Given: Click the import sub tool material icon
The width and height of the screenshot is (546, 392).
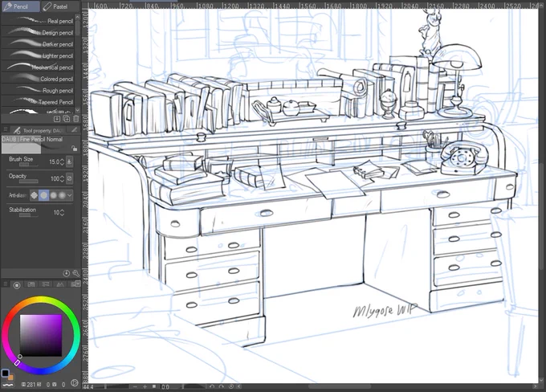Looking at the screenshot, I should (57, 119).
